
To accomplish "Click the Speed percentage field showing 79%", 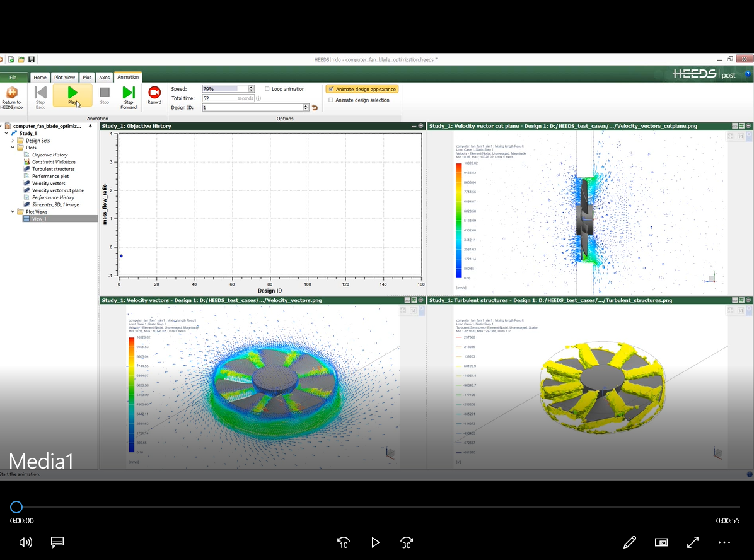I will (225, 89).
